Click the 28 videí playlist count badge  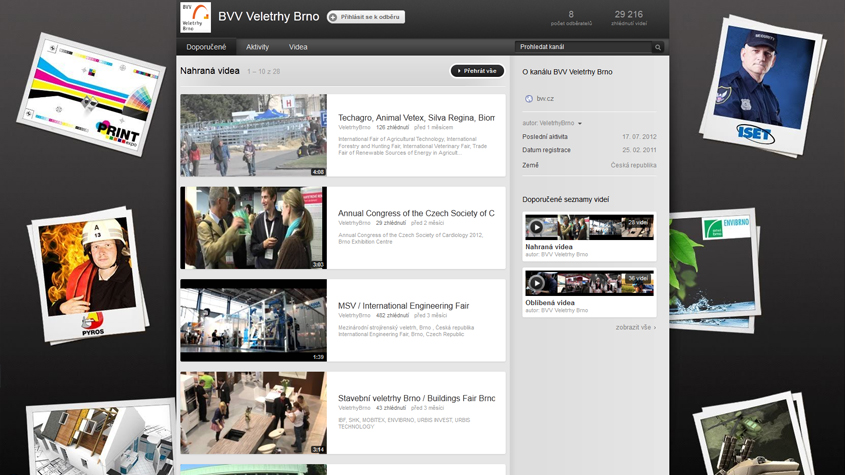pos(638,223)
